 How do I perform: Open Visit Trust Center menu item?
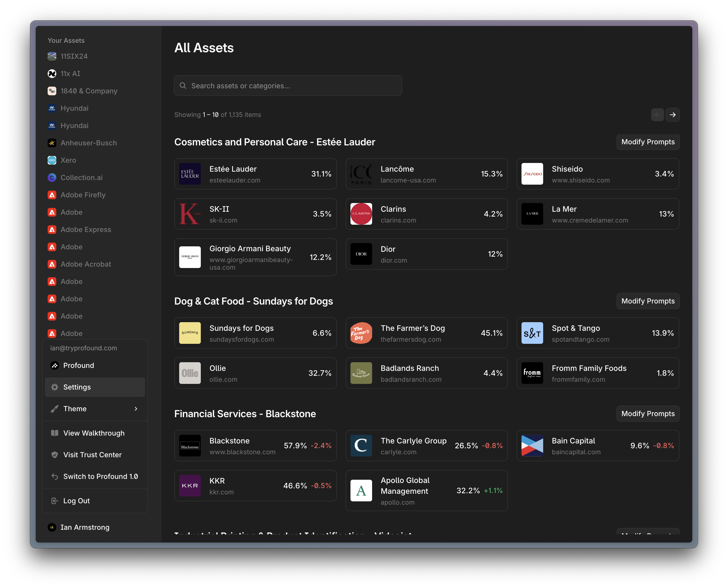click(95, 455)
